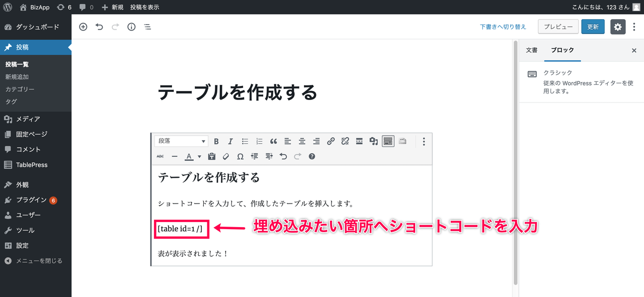644x297 pixels.
Task: Click paste as text icon
Action: point(212,156)
